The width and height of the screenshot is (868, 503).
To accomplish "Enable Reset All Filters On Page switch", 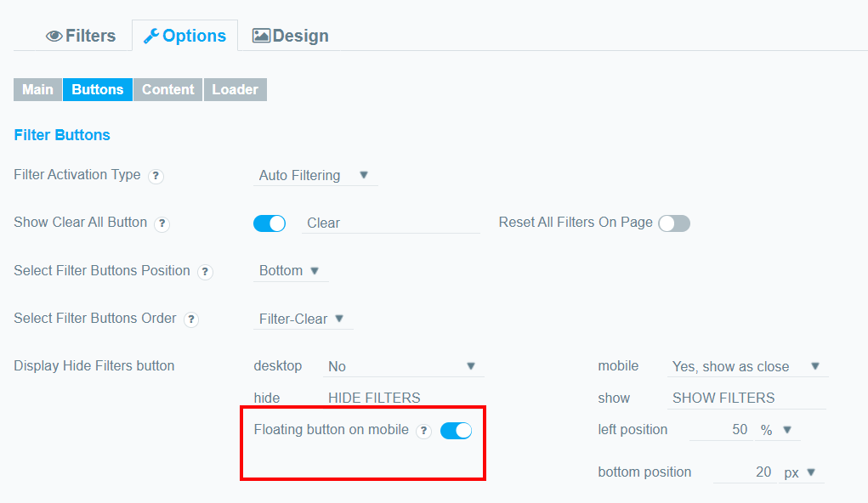I will pos(674,223).
